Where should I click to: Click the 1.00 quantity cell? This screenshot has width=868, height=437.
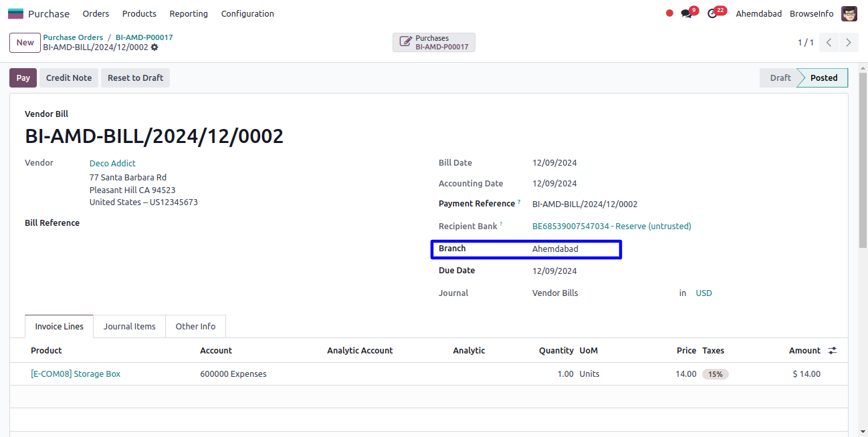pos(565,374)
